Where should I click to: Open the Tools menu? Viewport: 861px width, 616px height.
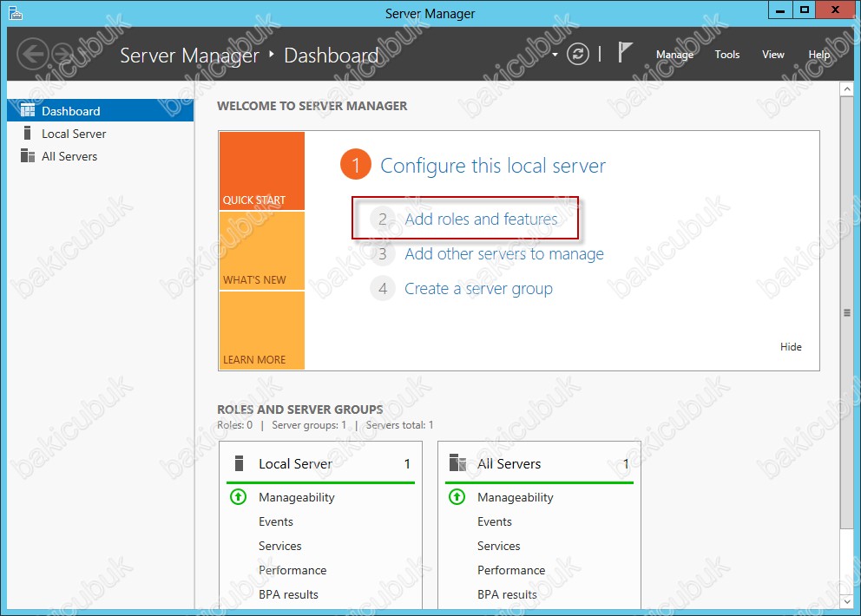727,55
